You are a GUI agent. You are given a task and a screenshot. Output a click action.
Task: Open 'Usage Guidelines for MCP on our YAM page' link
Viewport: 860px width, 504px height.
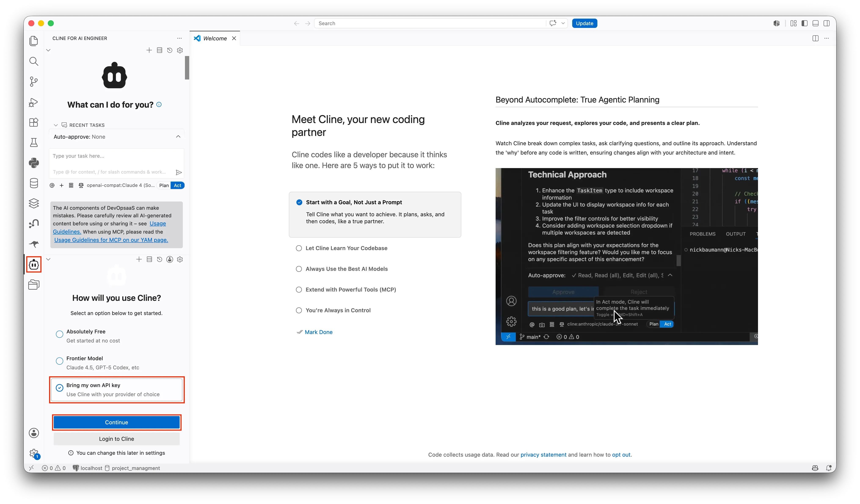click(x=111, y=240)
